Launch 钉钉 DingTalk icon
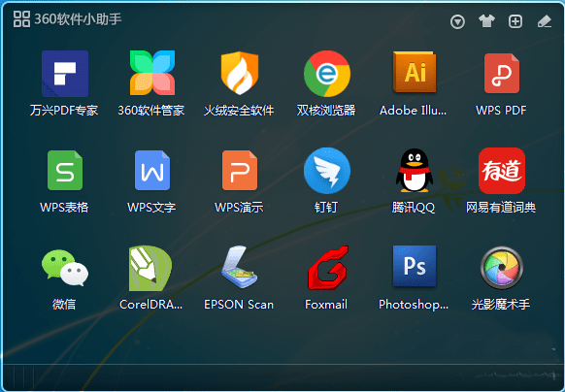Image resolution: width=565 pixels, height=392 pixels. [x=327, y=171]
